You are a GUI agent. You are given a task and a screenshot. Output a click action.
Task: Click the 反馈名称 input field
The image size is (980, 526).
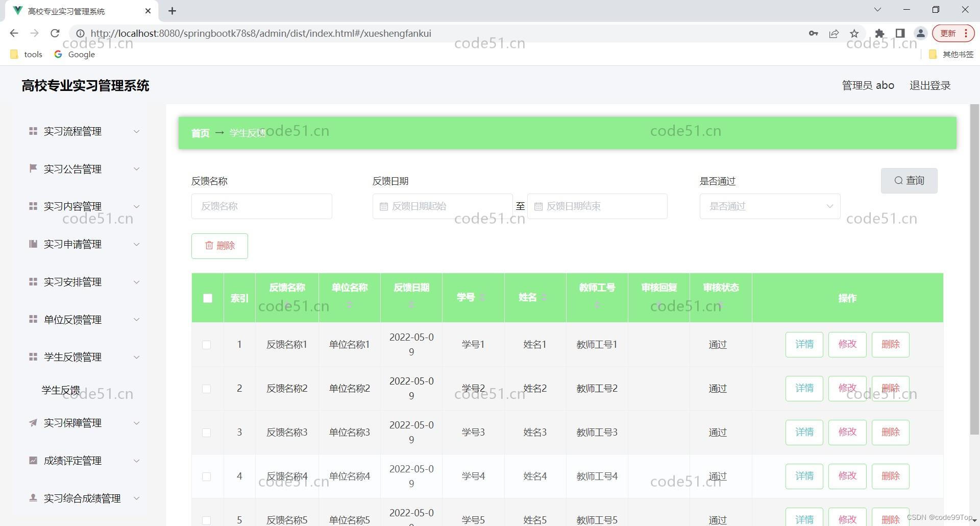261,206
